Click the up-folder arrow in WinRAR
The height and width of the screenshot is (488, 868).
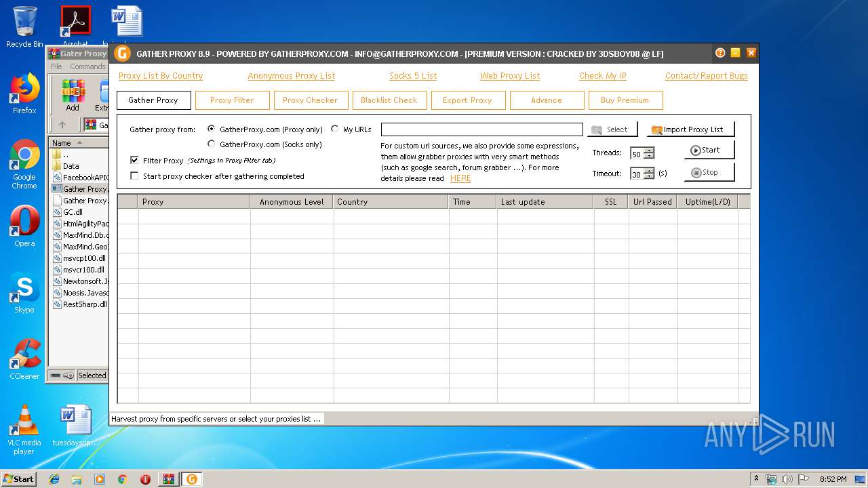tap(62, 125)
